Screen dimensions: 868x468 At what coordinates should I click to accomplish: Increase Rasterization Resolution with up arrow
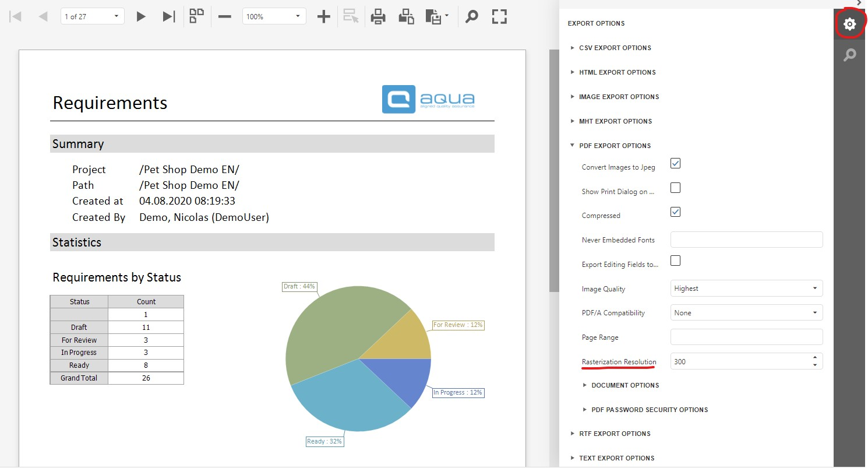tap(814, 357)
